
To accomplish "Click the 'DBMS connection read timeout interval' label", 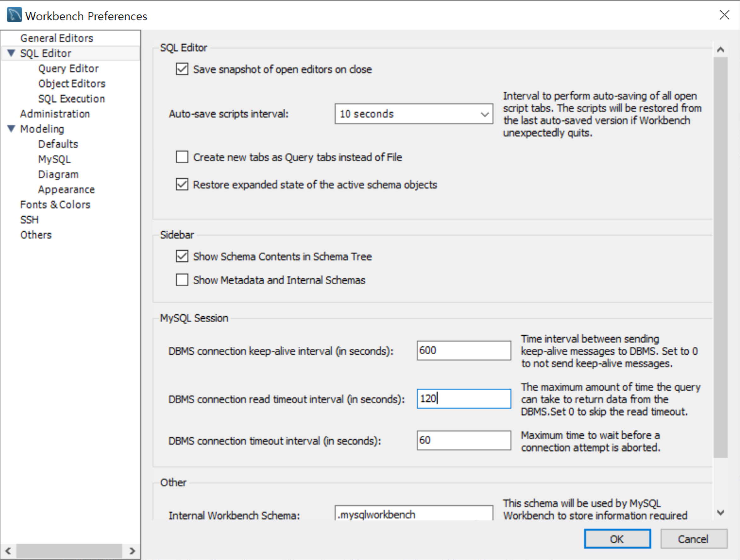I will [287, 399].
